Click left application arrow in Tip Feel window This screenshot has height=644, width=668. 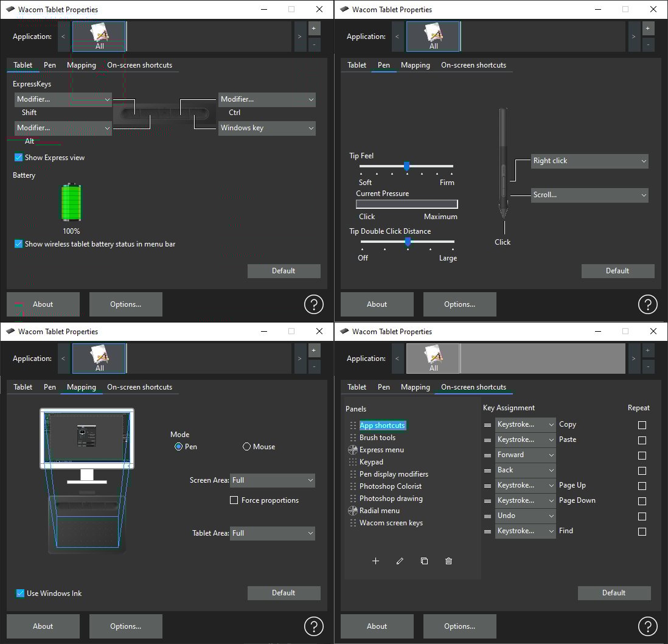pyautogui.click(x=397, y=37)
